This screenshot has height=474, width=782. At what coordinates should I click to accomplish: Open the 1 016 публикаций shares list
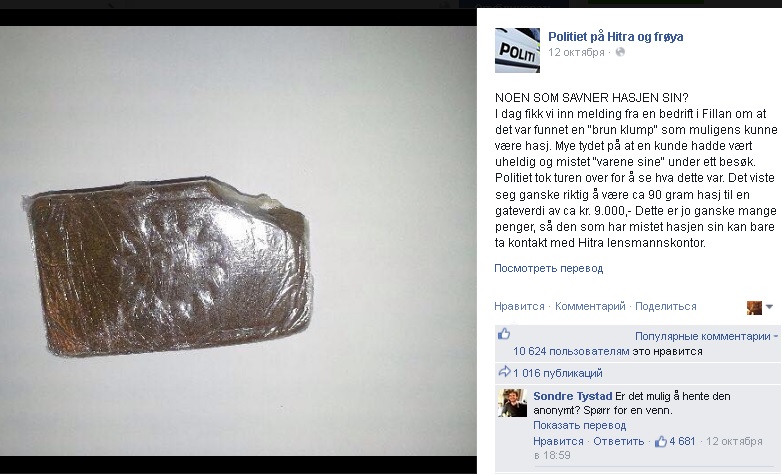click(558, 373)
